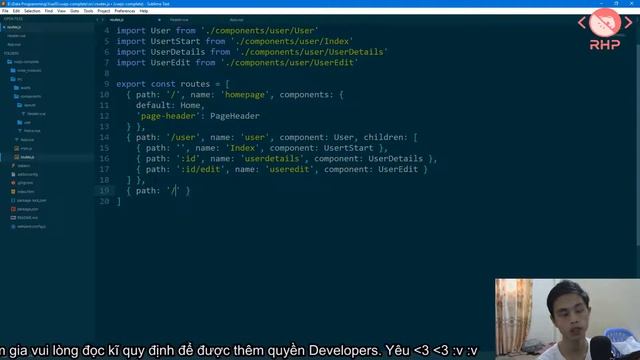Click the .gitignore file icon

13,183
